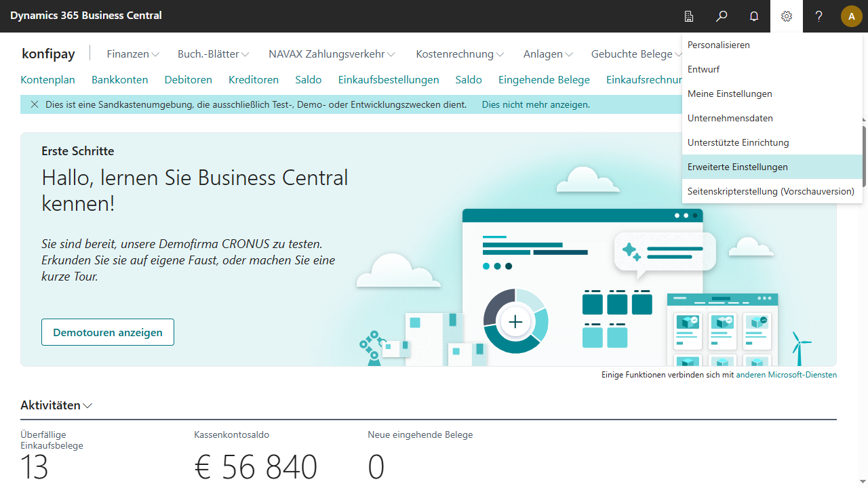Viewport: 868px width, 488px height.
Task: Open the Kreditoren list
Action: point(254,80)
